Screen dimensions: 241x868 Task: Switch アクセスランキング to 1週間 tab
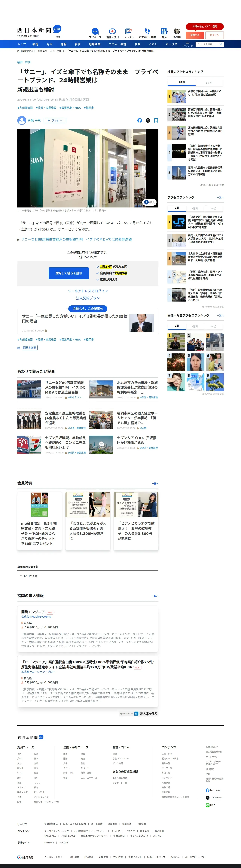pyautogui.click(x=195, y=208)
